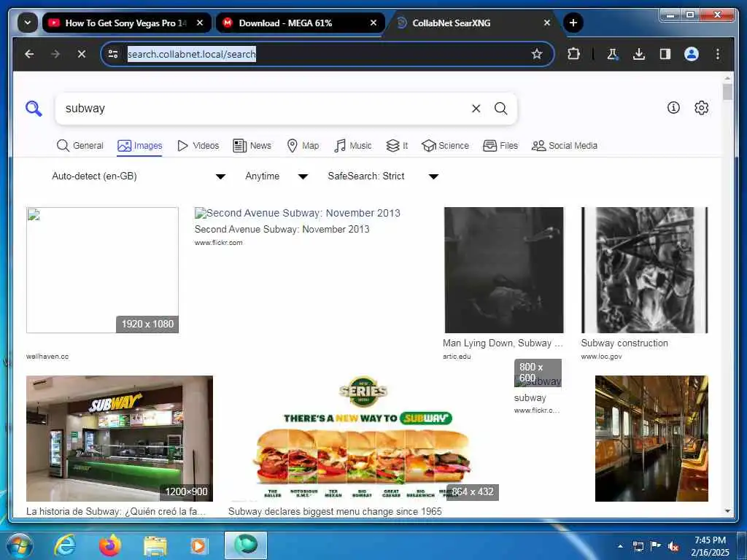Open the user profile menu
This screenshot has width=747, height=560.
(692, 54)
